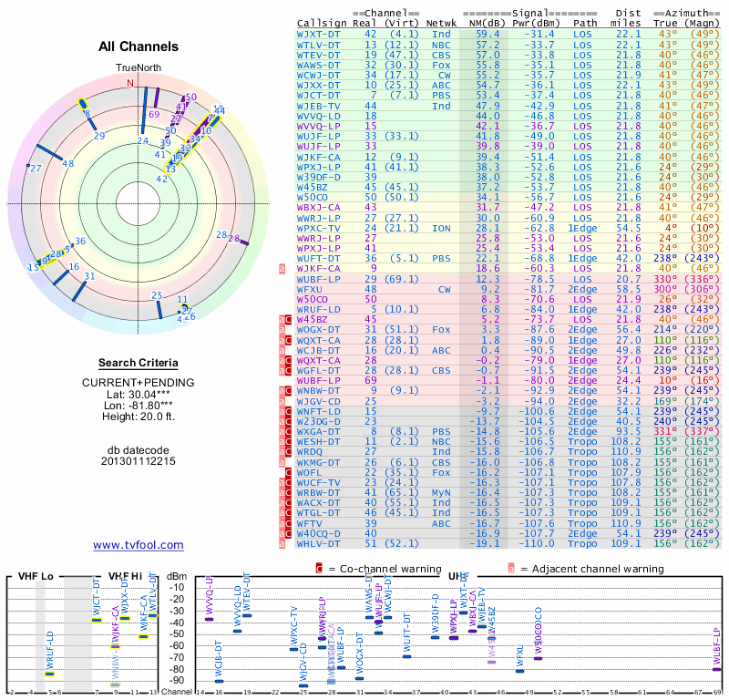This screenshot has height=700, width=729.
Task: Click the WCJB-DT bar in the UHF chart
Action: (x=219, y=682)
